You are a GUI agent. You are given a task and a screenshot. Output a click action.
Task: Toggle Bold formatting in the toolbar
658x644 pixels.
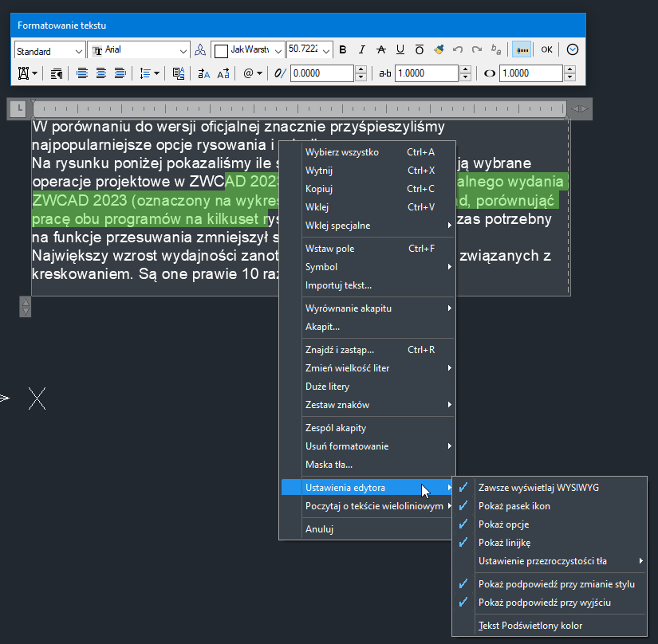coord(343,50)
